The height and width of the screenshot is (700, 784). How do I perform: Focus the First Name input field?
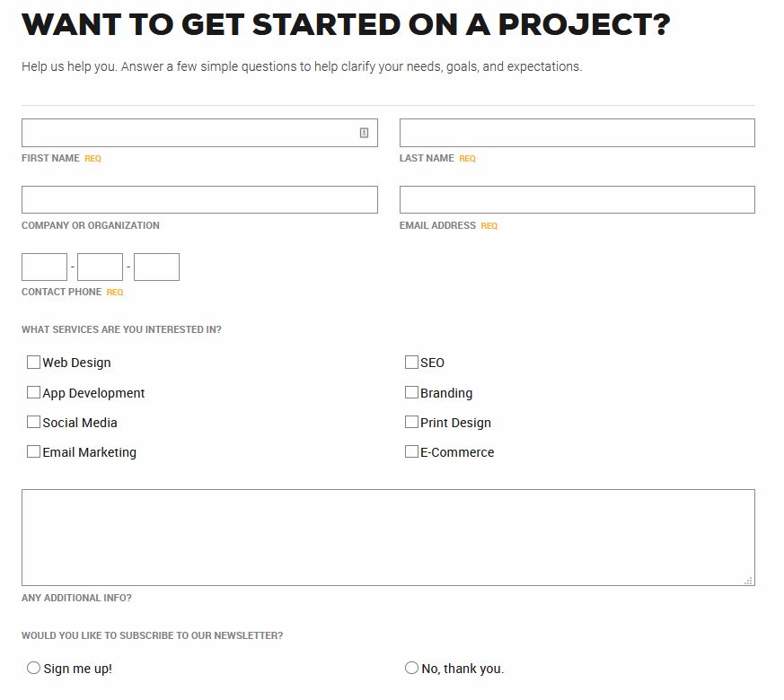[x=189, y=133]
